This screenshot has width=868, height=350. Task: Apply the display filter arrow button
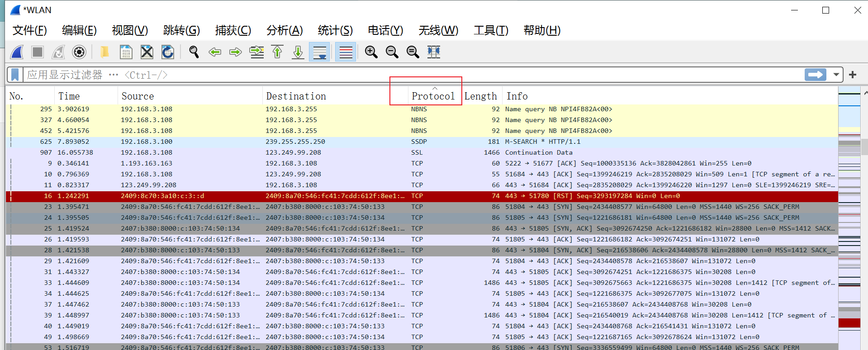[x=816, y=75]
